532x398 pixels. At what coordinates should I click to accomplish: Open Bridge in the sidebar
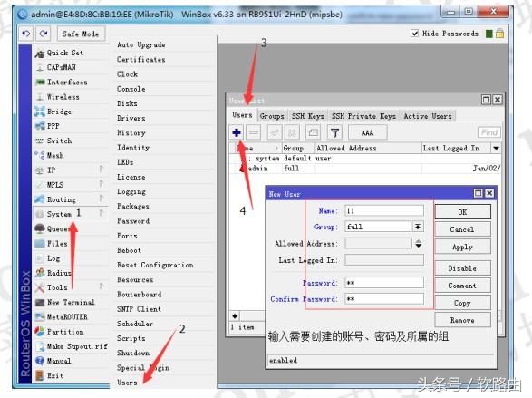click(59, 112)
